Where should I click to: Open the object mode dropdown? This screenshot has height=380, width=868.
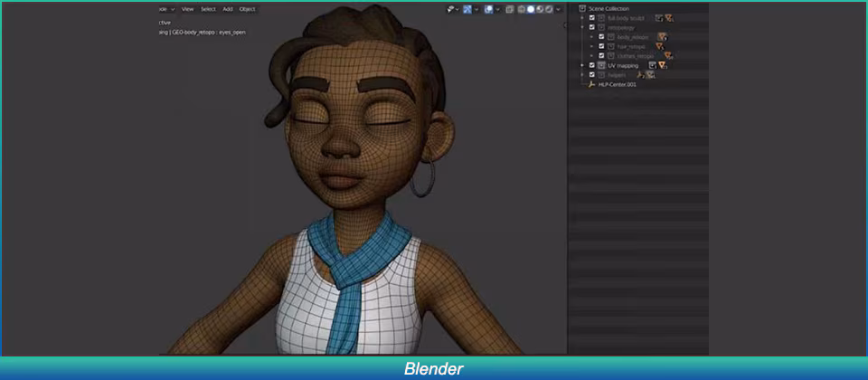(x=167, y=9)
